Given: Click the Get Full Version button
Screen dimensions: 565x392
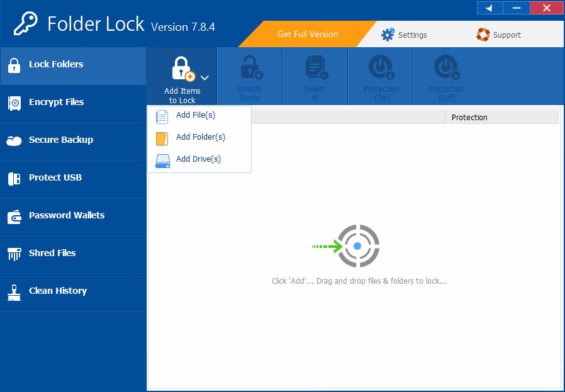Looking at the screenshot, I should 308,34.
